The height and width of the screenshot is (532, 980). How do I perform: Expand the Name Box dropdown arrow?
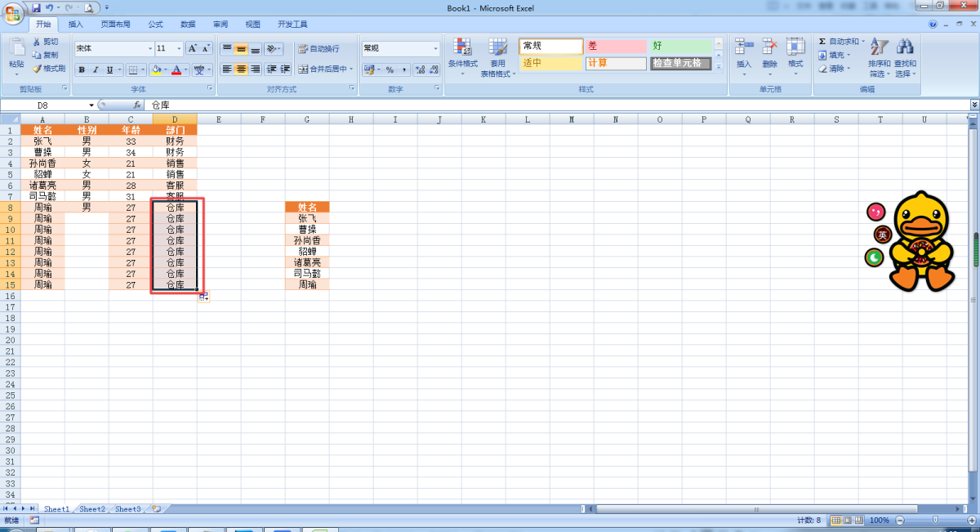pos(91,105)
